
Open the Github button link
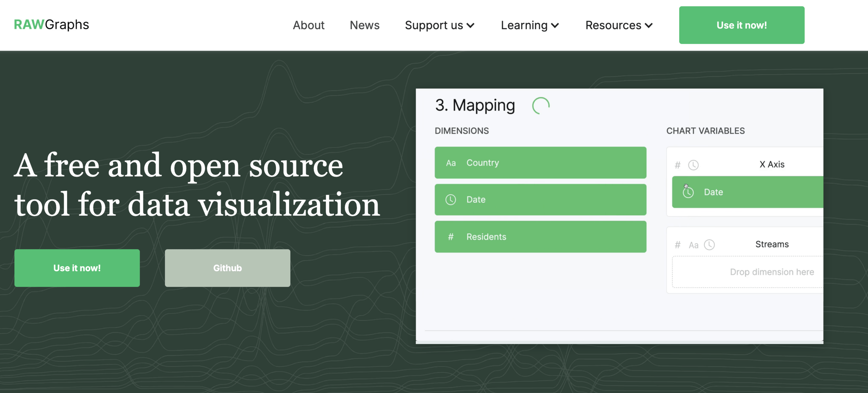(x=227, y=268)
